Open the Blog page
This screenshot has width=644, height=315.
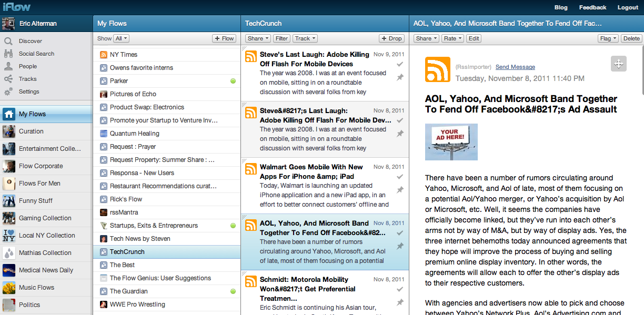point(561,7)
